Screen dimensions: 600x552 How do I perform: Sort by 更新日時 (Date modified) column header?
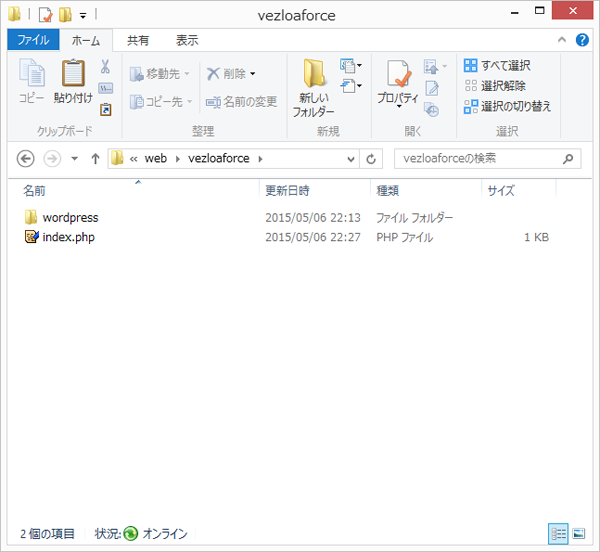pyautogui.click(x=315, y=190)
